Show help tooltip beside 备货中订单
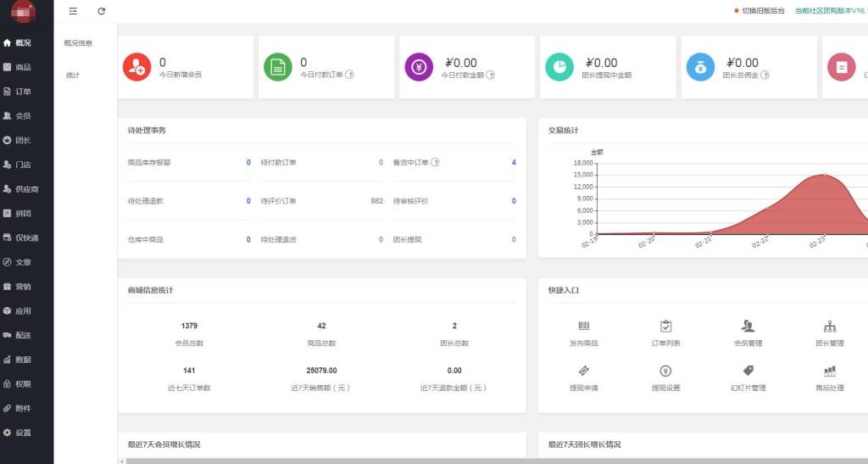868x464 pixels. [x=435, y=162]
